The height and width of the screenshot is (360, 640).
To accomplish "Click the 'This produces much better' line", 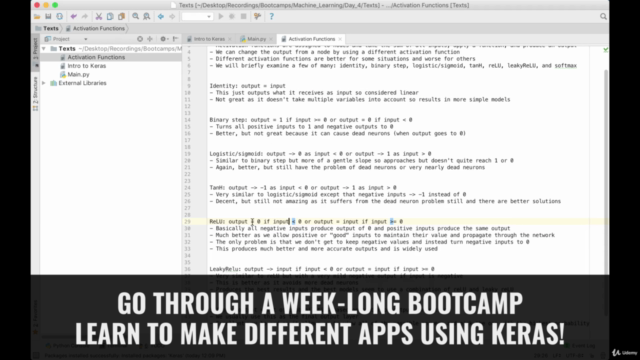I will click(323, 249).
